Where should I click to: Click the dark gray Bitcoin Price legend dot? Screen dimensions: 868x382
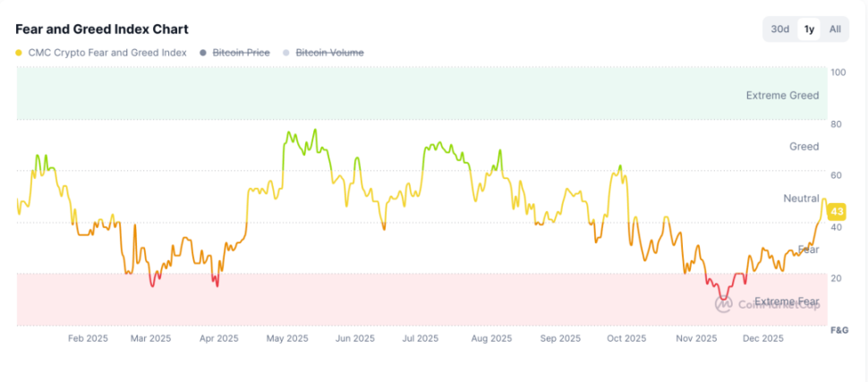pos(204,53)
